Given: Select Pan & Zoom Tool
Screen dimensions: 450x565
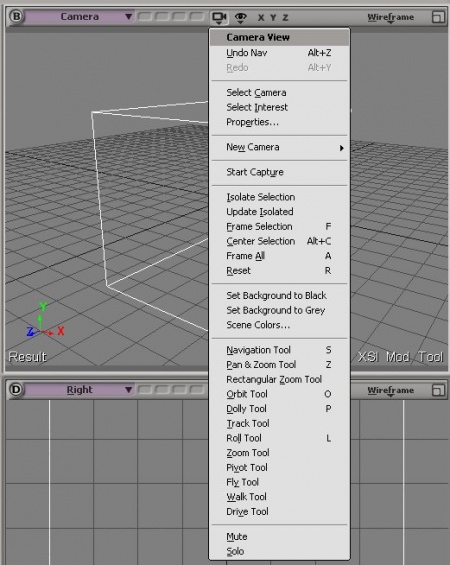Looking at the screenshot, I should coord(279,365).
